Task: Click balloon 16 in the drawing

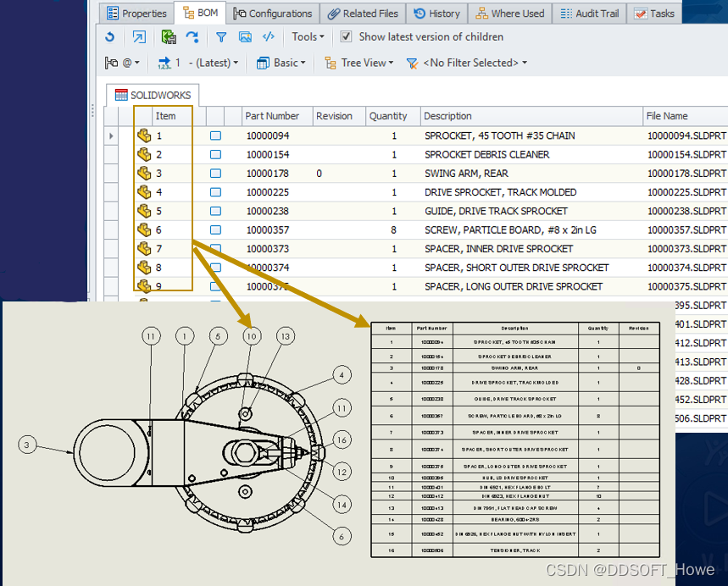Action: click(342, 439)
